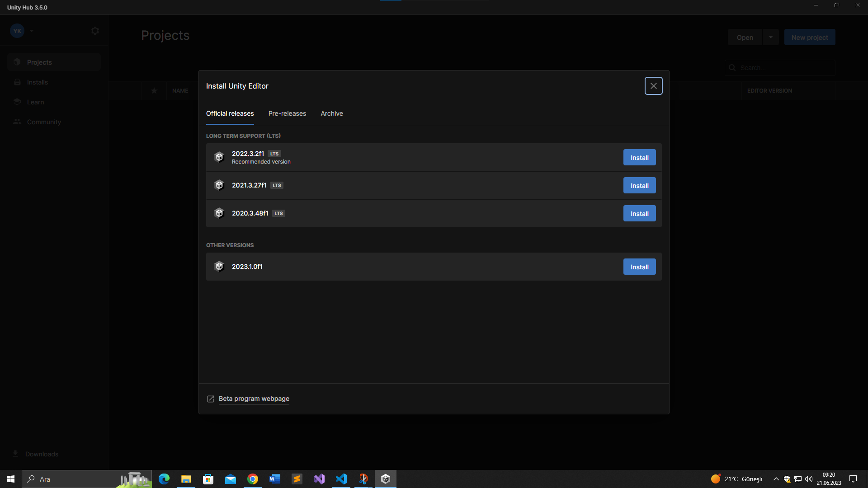868x488 pixels.
Task: Click the Unity cube icon beside 2023.1.0f1
Action: click(219, 267)
